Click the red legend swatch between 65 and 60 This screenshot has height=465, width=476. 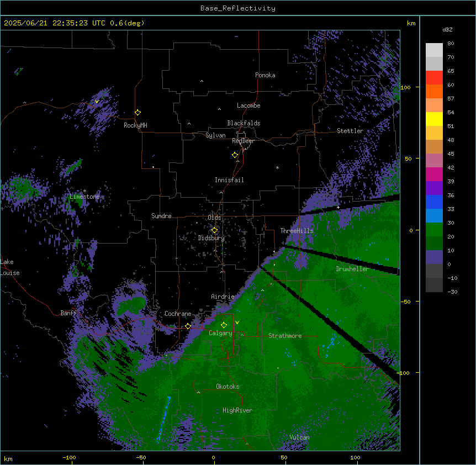coord(434,78)
